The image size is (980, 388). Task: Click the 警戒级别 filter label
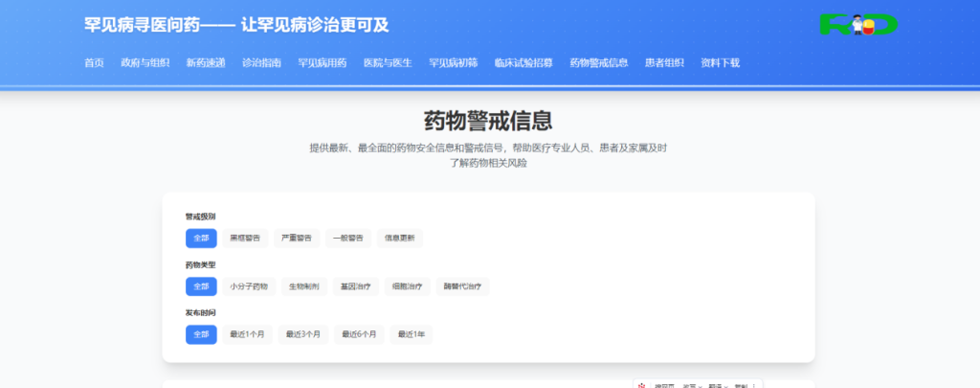pyautogui.click(x=201, y=217)
